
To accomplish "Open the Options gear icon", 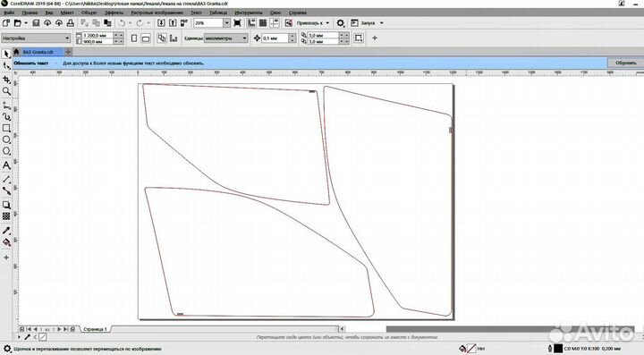I will tap(341, 23).
